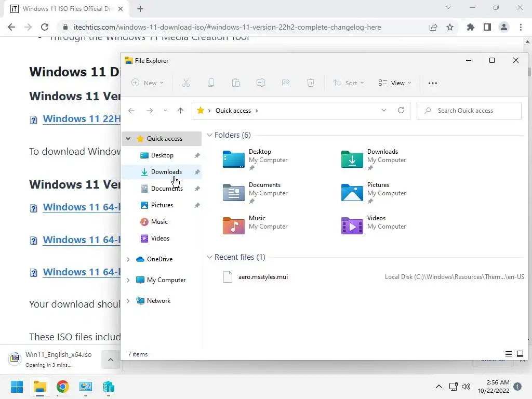Open a new Chrome tab
Screen dimensions: 532x399
140,9
